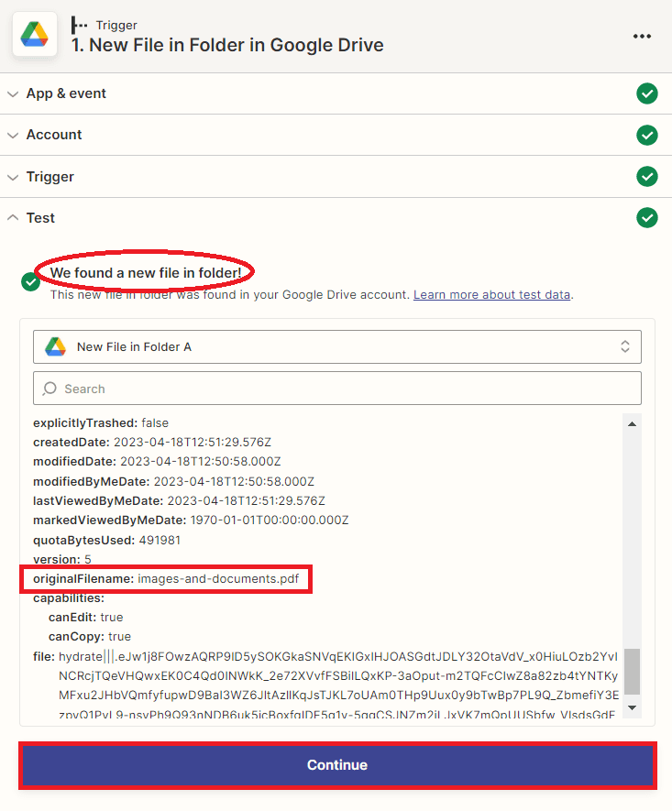The image size is (672, 811).
Task: Click the Google Drive icon in file selector
Action: pyautogui.click(x=56, y=347)
